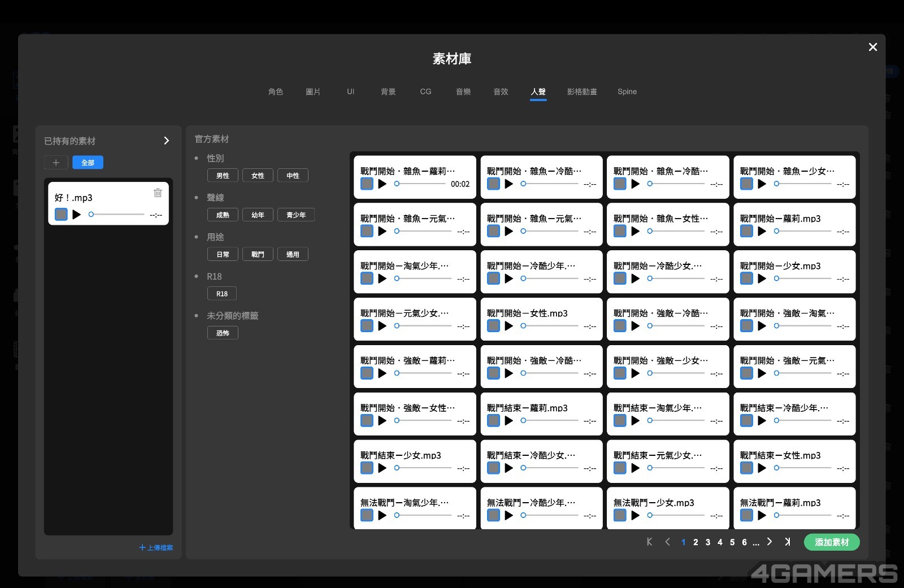904x588 pixels.
Task: Play 戰鬥開始－蘿莉.mp3 preview
Action: click(762, 231)
